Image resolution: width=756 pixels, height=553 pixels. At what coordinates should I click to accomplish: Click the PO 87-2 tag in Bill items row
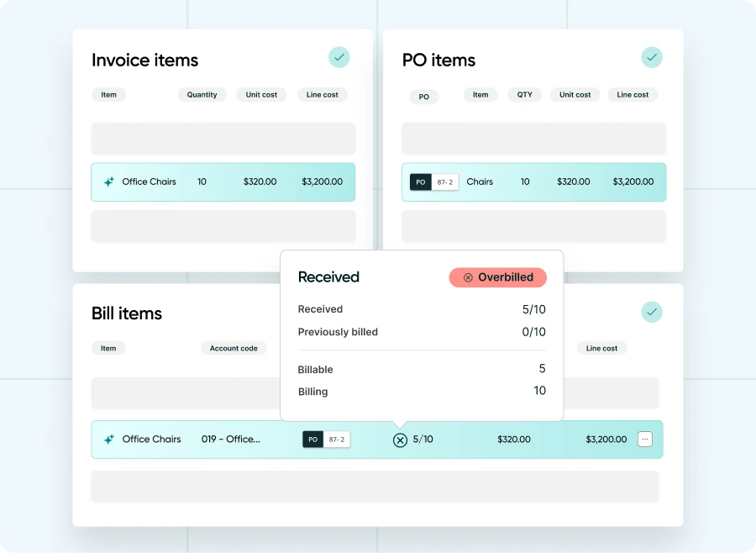tap(326, 439)
